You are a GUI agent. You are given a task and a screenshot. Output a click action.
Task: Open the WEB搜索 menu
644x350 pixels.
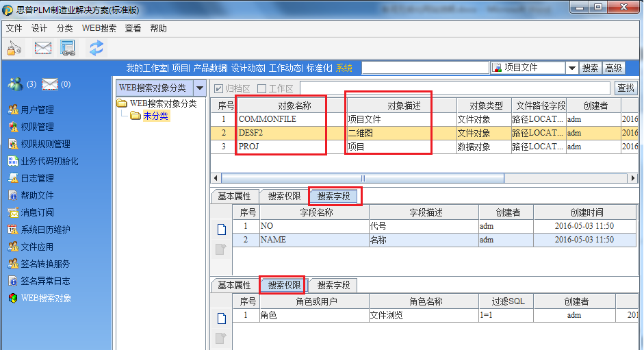coord(99,28)
